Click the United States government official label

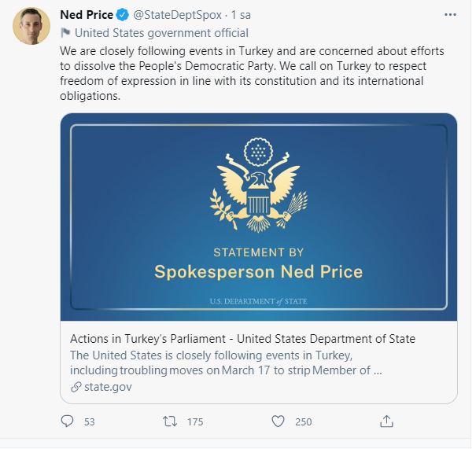tap(161, 33)
